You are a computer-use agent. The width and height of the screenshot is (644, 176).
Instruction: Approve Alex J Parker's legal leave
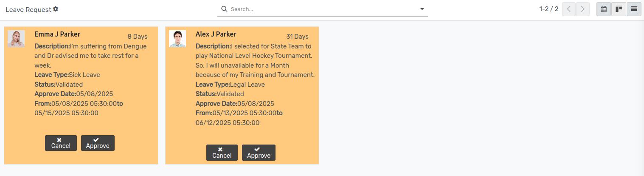pos(259,153)
